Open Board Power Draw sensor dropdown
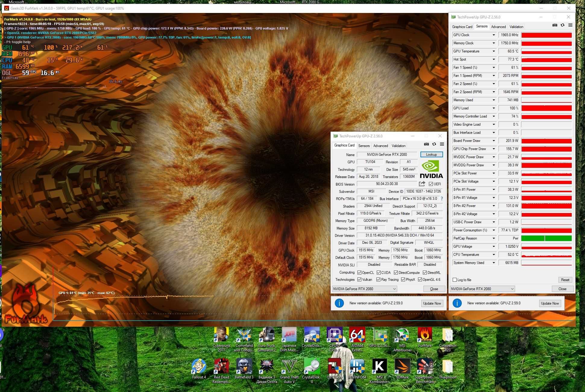The image size is (585, 392). click(494, 141)
